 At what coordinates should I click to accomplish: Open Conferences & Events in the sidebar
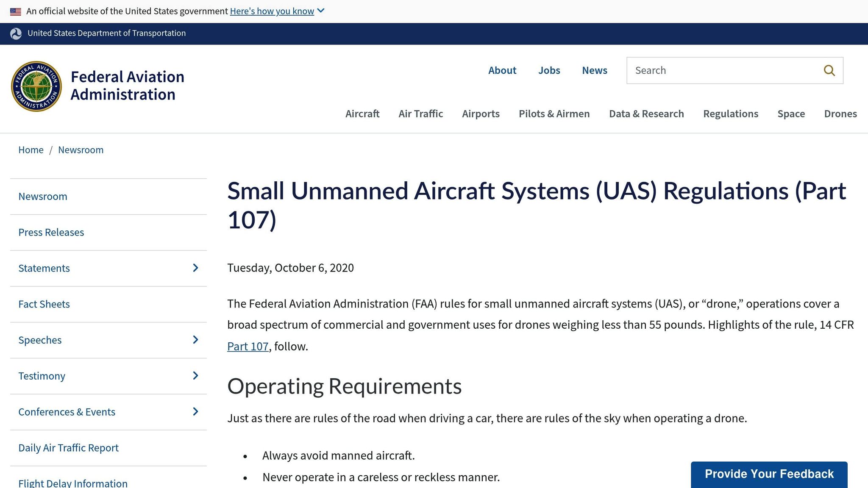pyautogui.click(x=67, y=412)
